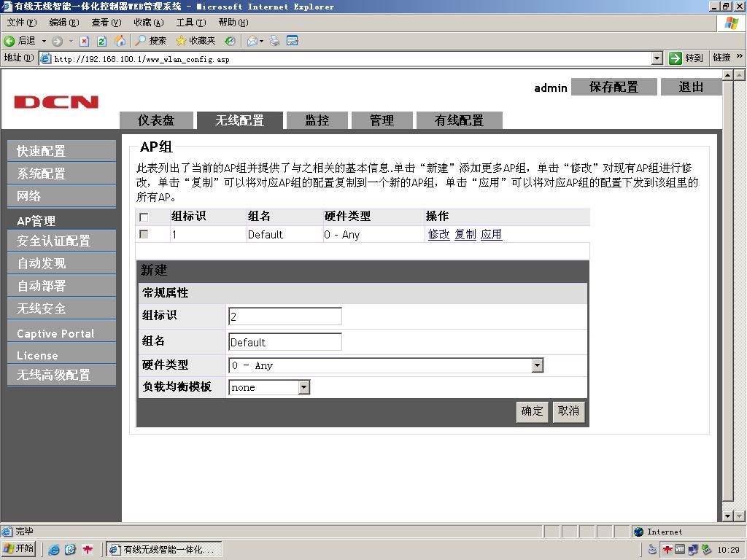This screenshot has width=747, height=560.
Task: Click the Edit page icon in toolbar
Action: (x=293, y=41)
